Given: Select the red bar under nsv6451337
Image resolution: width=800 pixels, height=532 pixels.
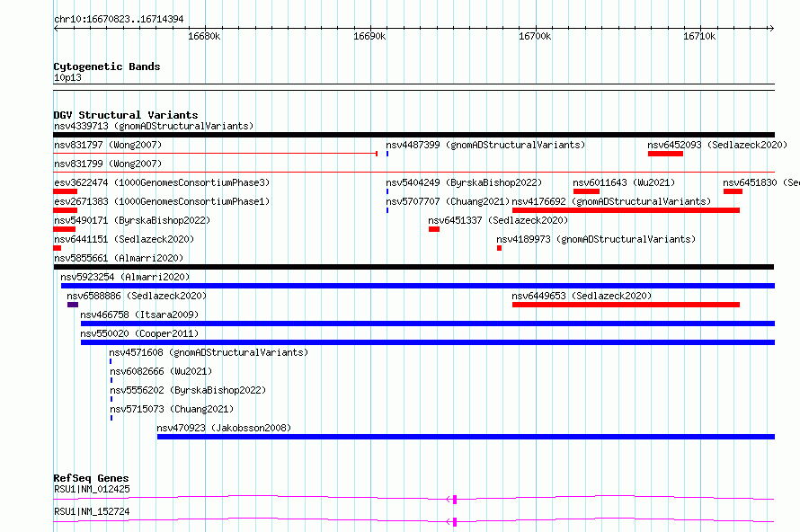Looking at the screenshot, I should click(434, 229).
